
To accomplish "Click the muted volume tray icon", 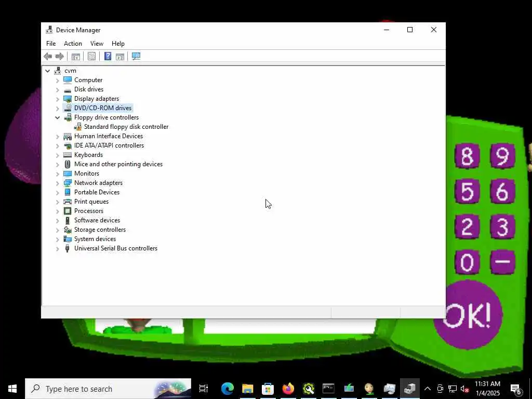I will coord(464,389).
